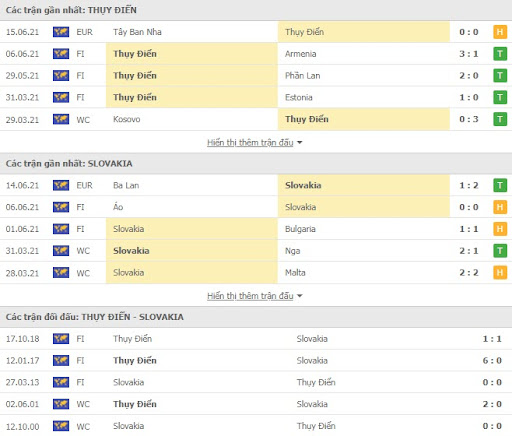Open Thụy Điển vs Phần Lan match

(256, 76)
